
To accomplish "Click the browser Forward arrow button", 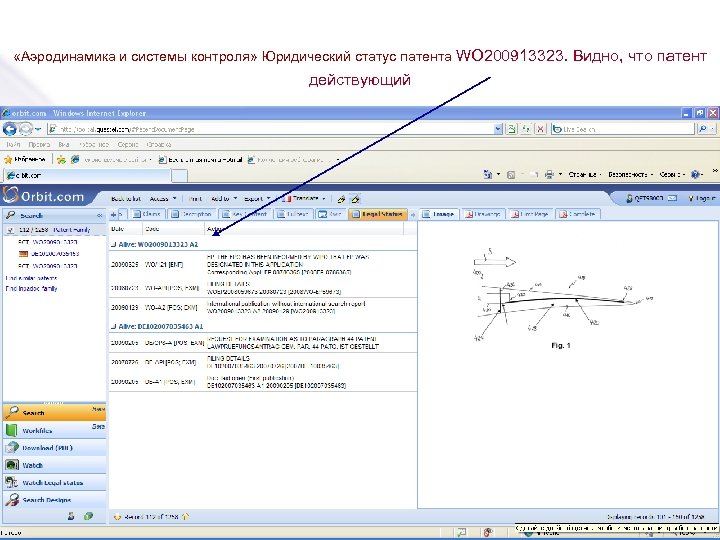I will click(26, 129).
